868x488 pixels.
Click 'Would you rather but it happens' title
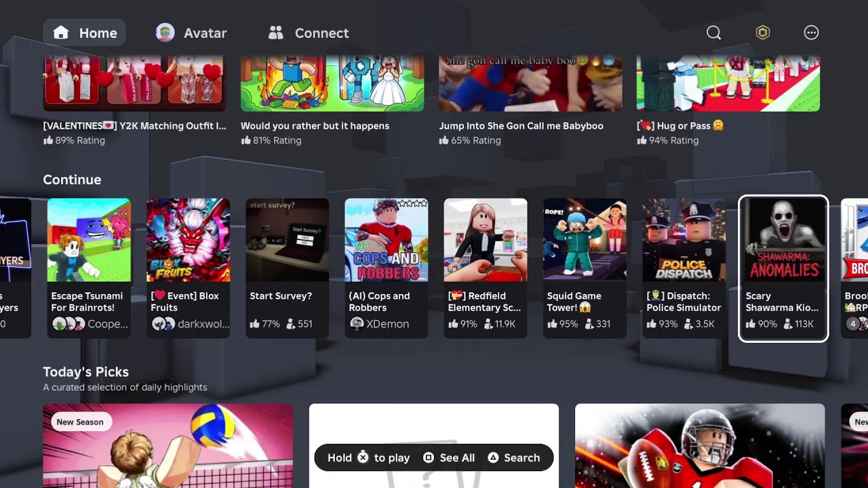pos(315,126)
